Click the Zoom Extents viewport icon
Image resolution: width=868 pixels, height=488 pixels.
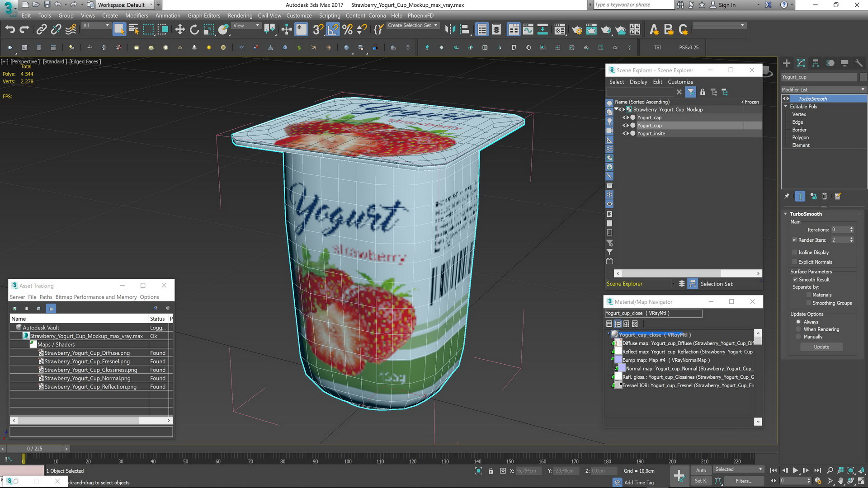[850, 470]
